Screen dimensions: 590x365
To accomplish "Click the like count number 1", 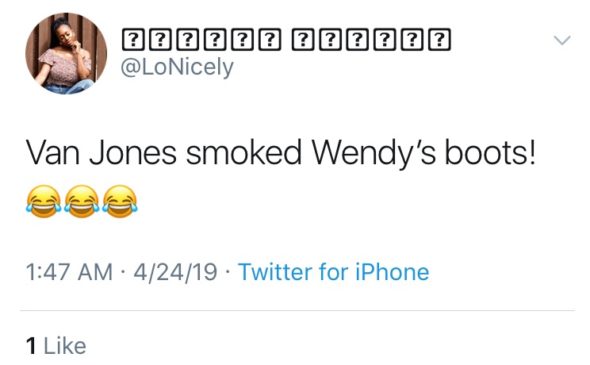I will click(x=31, y=346).
